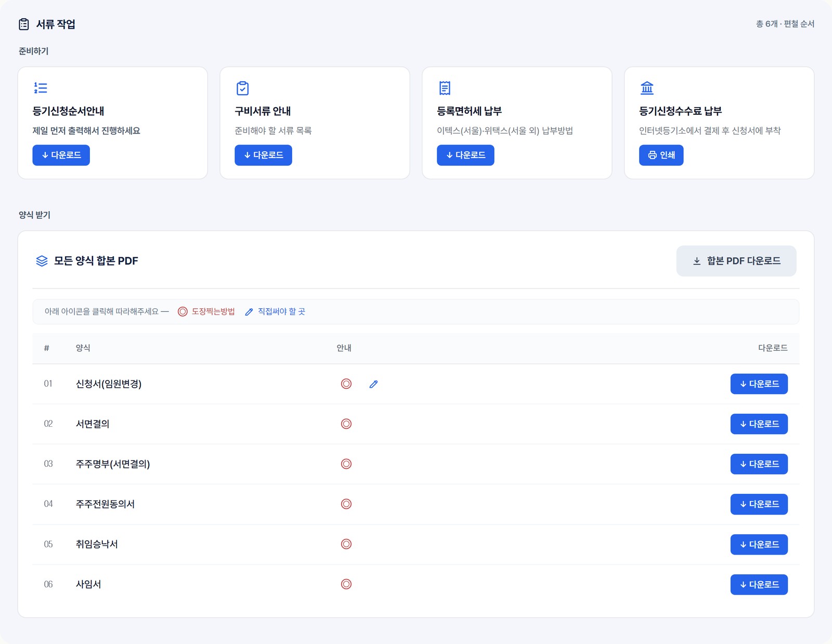
Task: Click the 안내 column header
Action: (x=344, y=348)
